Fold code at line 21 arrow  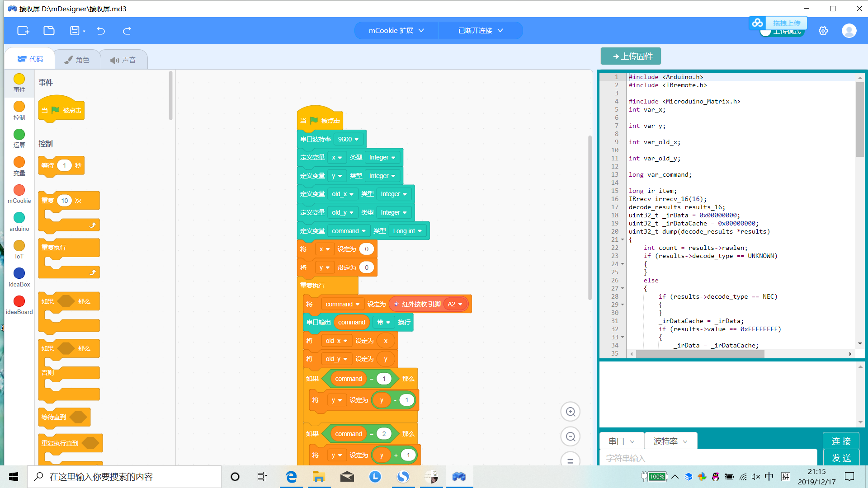click(623, 240)
